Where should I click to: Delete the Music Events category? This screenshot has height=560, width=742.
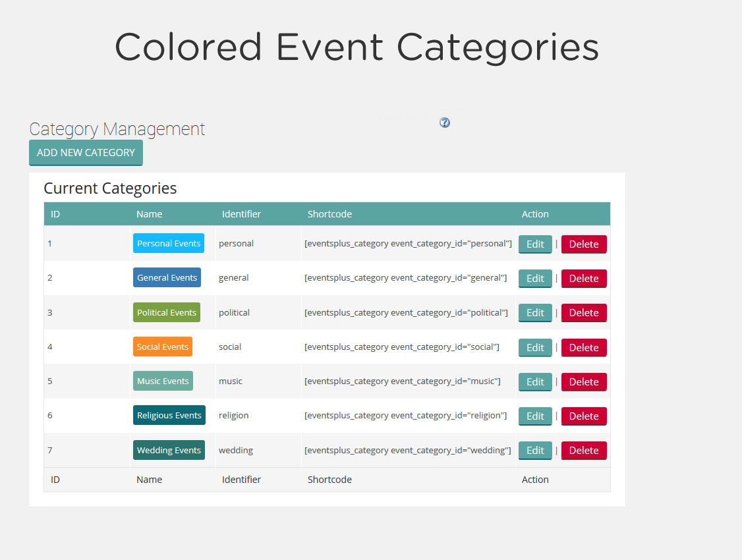pyautogui.click(x=583, y=381)
